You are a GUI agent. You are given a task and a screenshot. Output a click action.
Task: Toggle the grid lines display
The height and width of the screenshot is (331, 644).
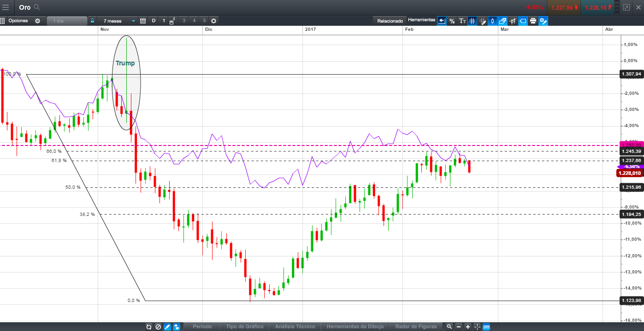472,21
